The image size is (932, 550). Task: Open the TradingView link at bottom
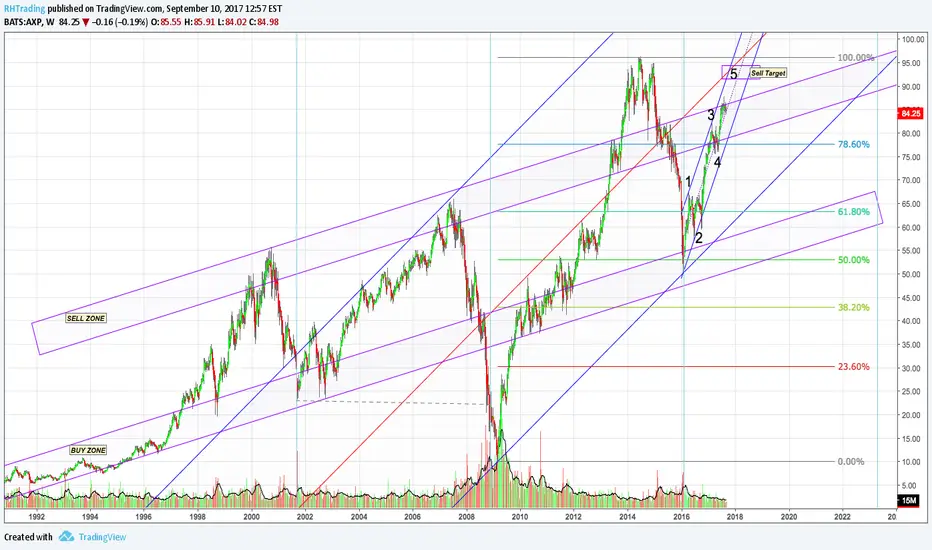click(x=102, y=537)
